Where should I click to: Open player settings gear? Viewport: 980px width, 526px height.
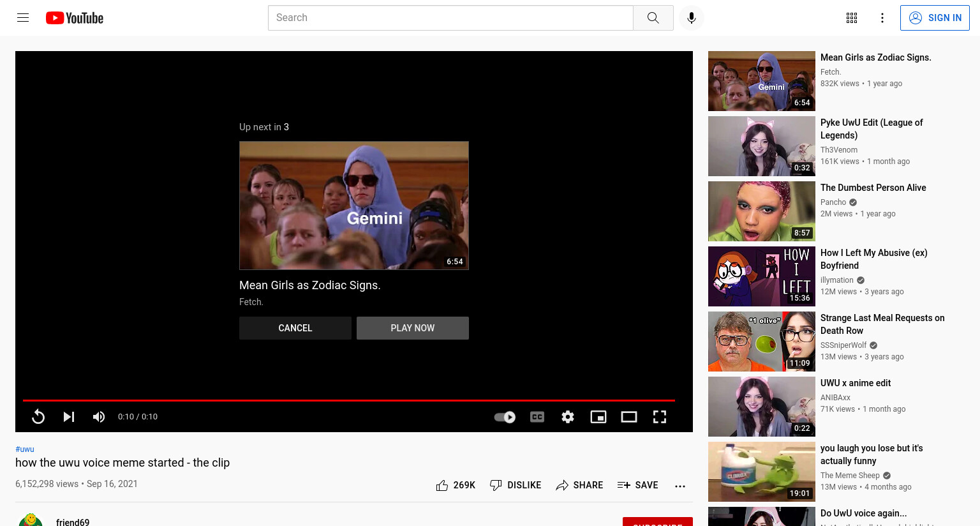pyautogui.click(x=568, y=417)
